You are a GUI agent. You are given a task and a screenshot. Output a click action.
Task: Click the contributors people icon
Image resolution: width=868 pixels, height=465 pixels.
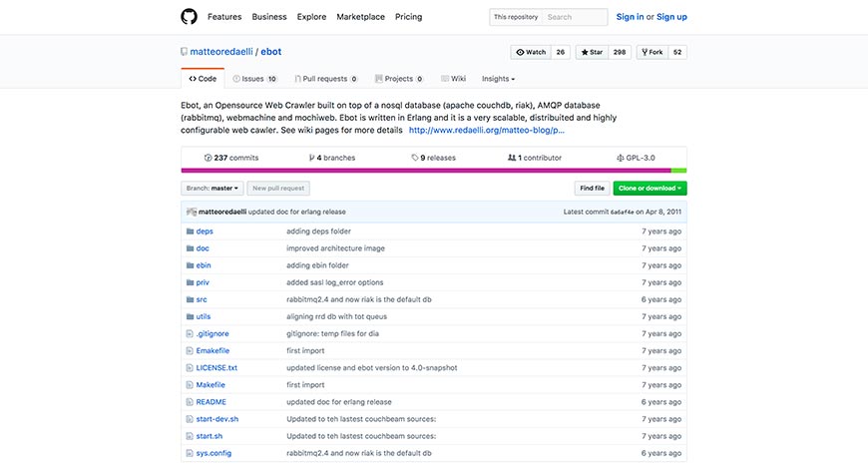click(x=511, y=158)
